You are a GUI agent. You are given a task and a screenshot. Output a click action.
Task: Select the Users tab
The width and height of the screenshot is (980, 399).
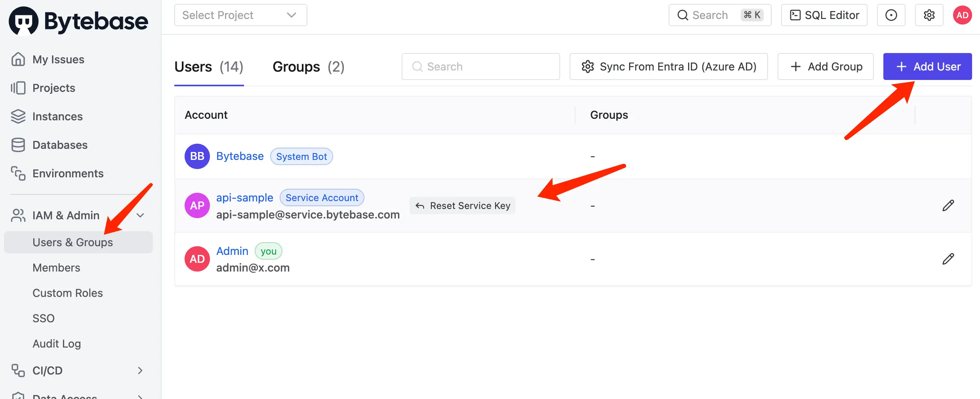click(209, 66)
